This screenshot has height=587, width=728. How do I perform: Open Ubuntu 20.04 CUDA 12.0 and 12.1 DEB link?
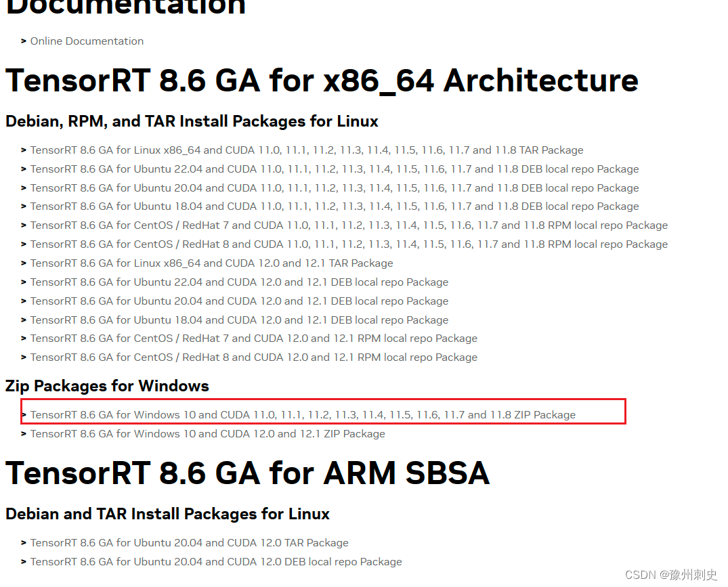point(239,301)
